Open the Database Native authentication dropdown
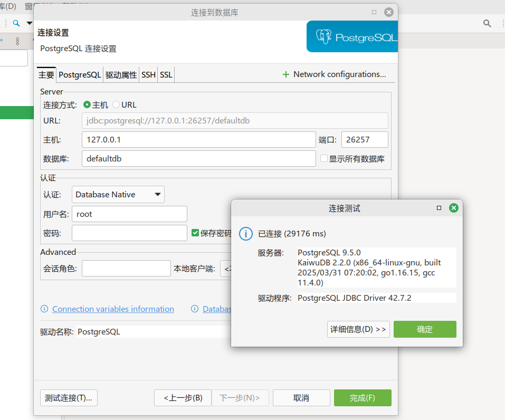This screenshot has width=505, height=420. [118, 195]
